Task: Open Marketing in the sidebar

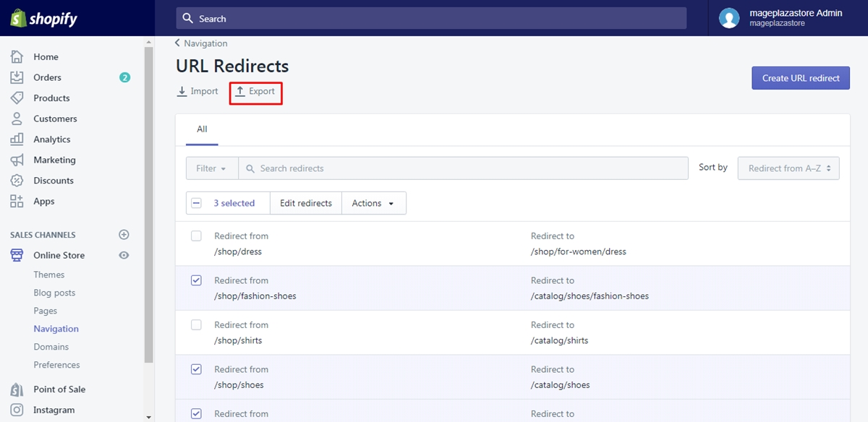Action: (54, 160)
